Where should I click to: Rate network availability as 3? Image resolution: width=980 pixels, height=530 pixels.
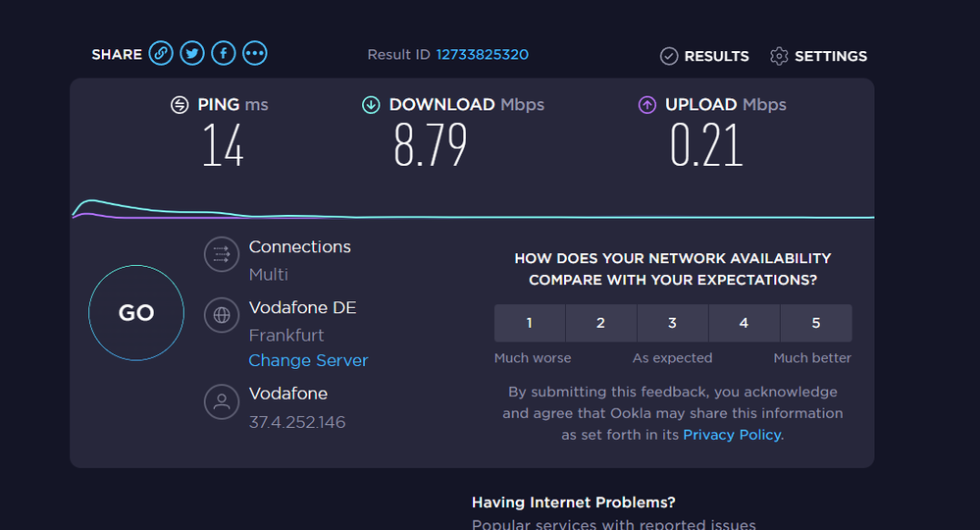(x=673, y=323)
